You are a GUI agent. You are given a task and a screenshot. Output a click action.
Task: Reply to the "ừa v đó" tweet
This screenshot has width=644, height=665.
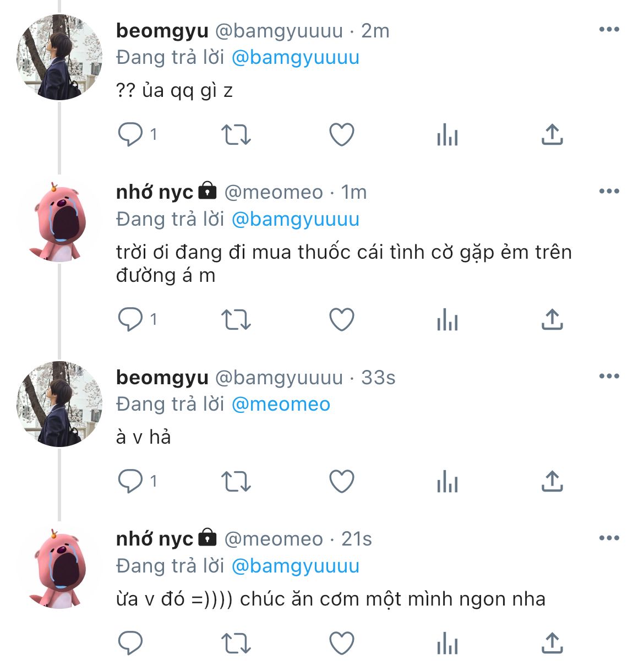pos(131,643)
